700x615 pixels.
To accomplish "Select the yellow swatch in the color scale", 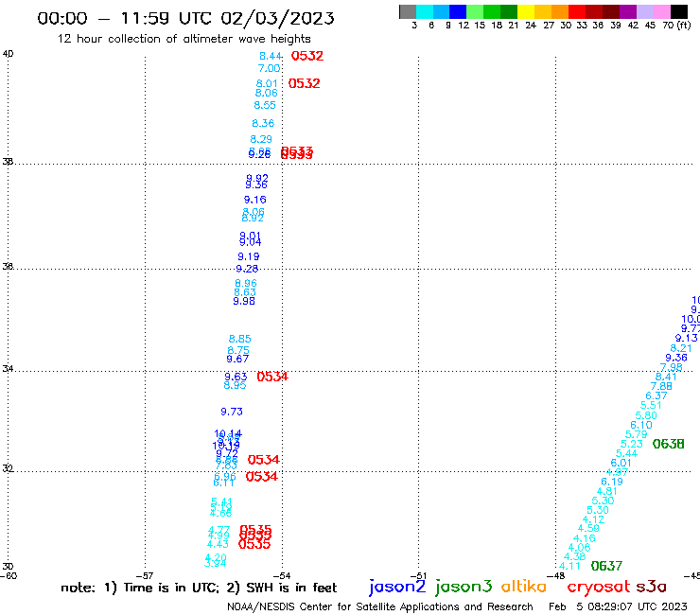I will pos(526,11).
